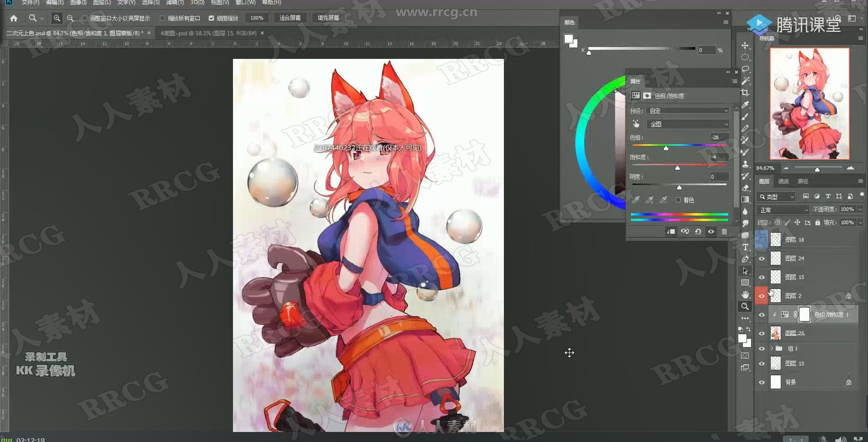Open the fill dropdown arrow

(860, 222)
